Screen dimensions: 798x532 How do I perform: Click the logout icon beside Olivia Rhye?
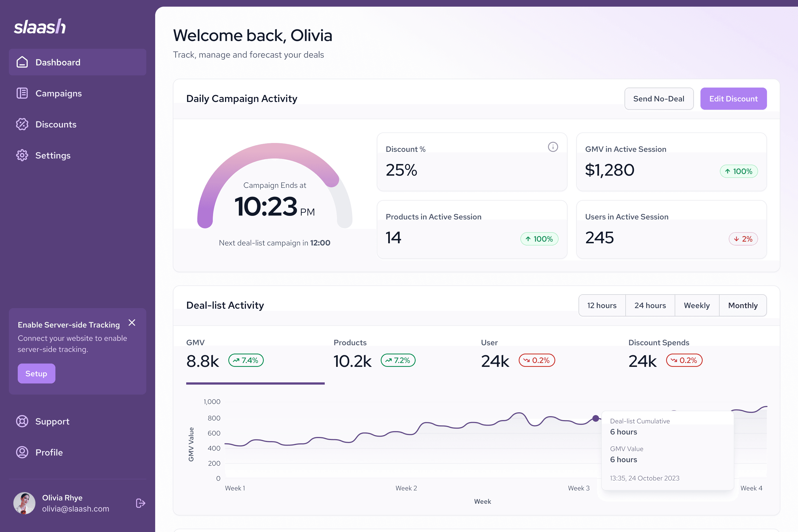(140, 503)
